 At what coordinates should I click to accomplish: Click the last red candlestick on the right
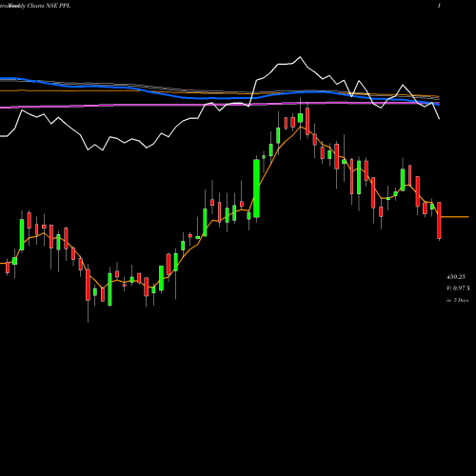pos(439,220)
